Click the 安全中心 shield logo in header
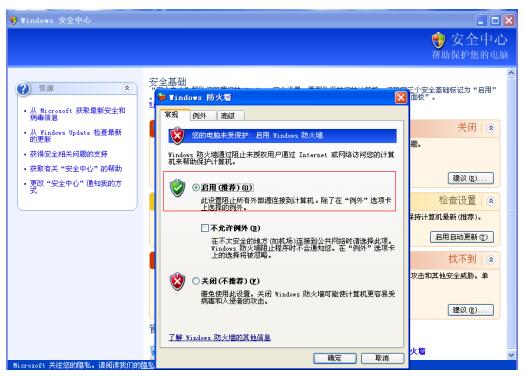This screenshot has width=525, height=377. 438,41
